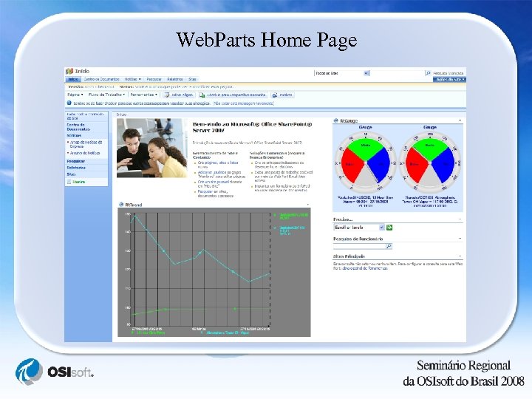532x399 pixels.
Task: Open the Pesquisar top navigation tab
Action: 154,79
